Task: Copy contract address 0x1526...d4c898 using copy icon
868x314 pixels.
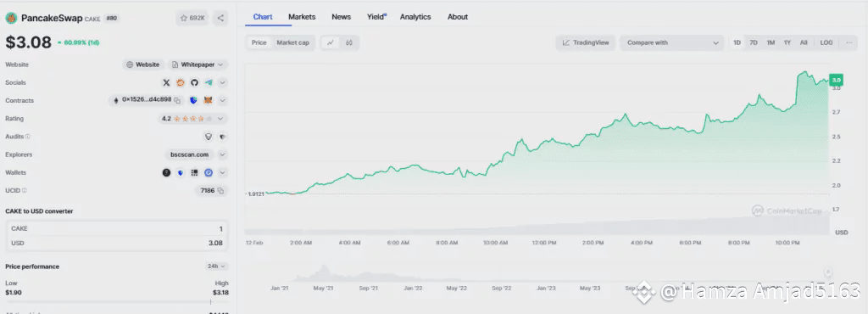Action: pos(177,100)
